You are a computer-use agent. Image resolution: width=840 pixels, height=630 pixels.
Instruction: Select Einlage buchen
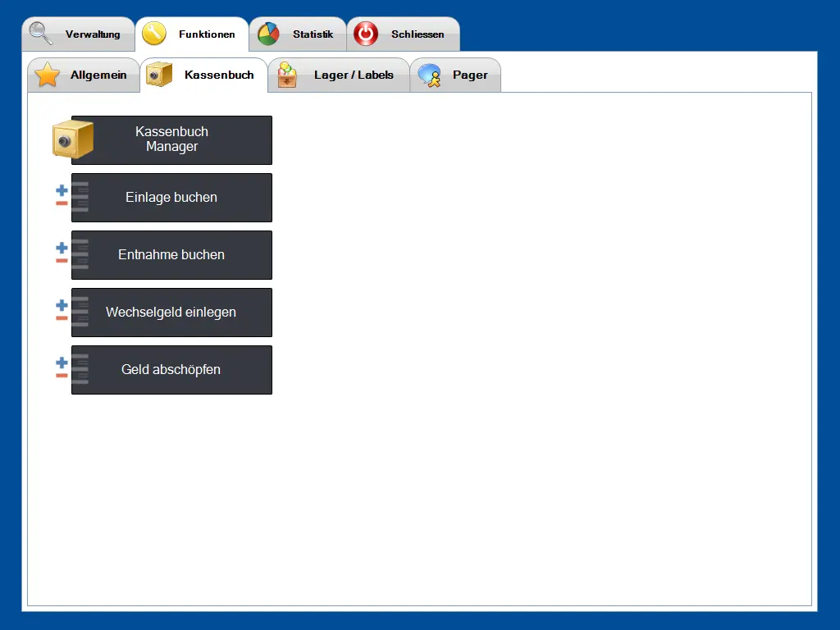click(x=171, y=197)
